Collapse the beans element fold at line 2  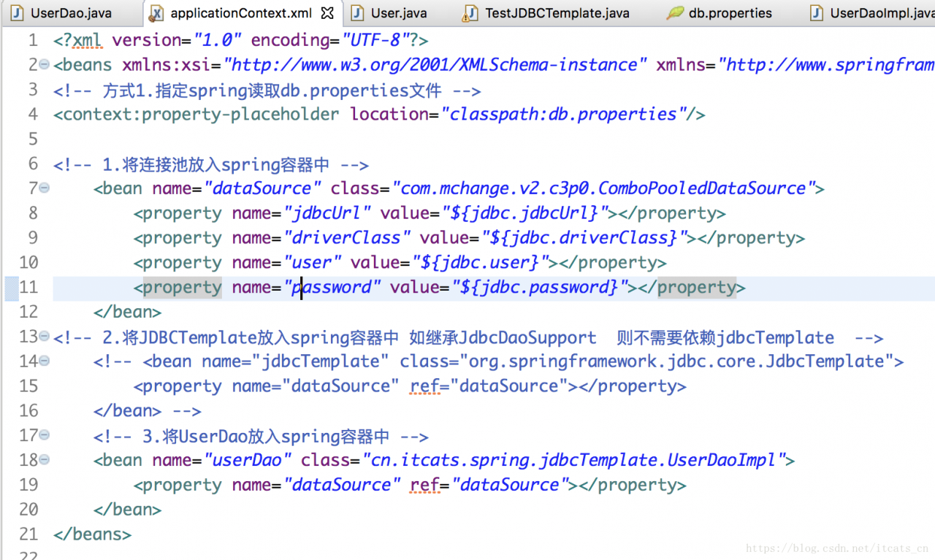(44, 64)
